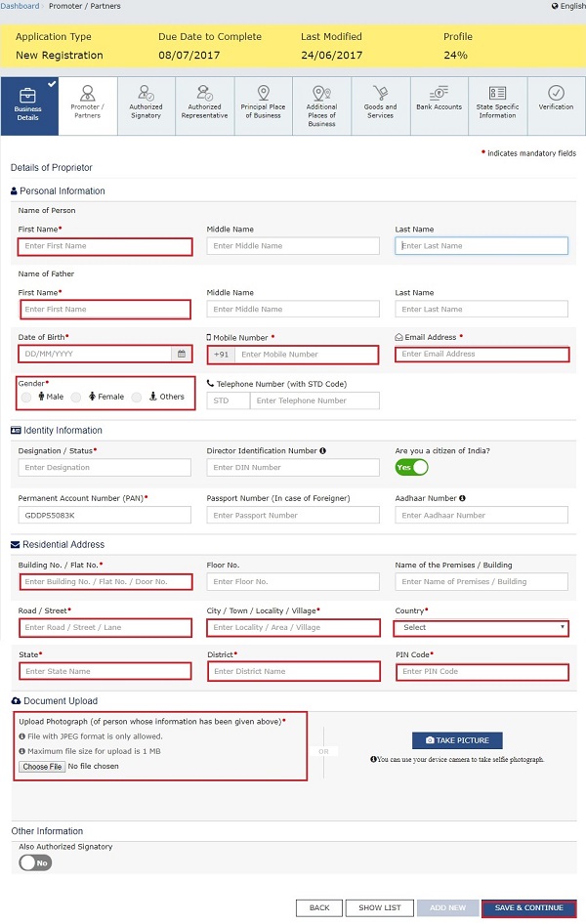Click info icon beside Director Identification Number
This screenshot has height=924, width=586.
click(322, 451)
